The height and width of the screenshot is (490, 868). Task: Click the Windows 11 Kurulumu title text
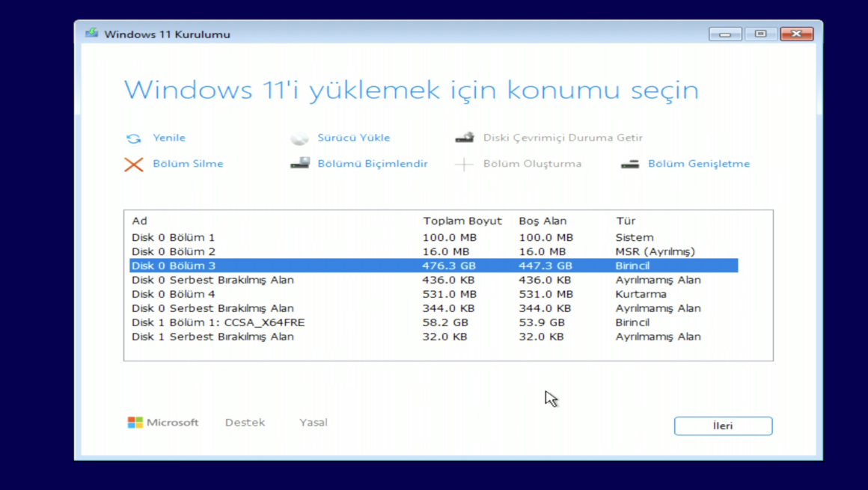(167, 34)
